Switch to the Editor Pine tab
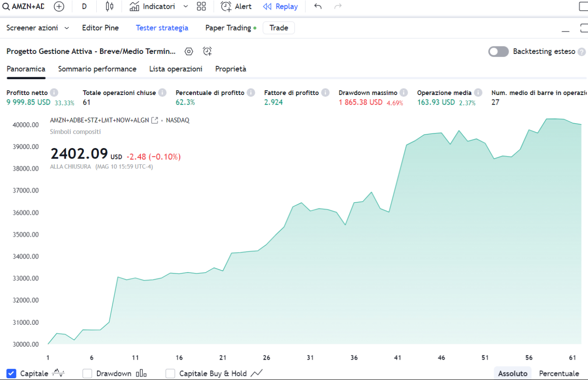 click(x=100, y=28)
